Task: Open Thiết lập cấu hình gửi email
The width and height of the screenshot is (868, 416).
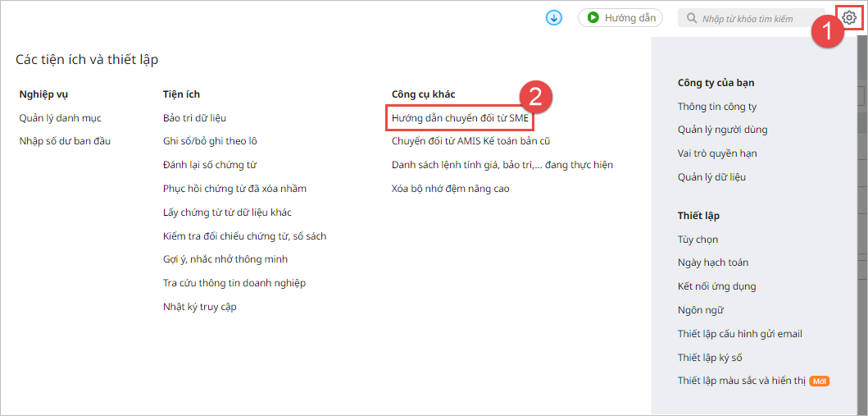Action: point(739,334)
